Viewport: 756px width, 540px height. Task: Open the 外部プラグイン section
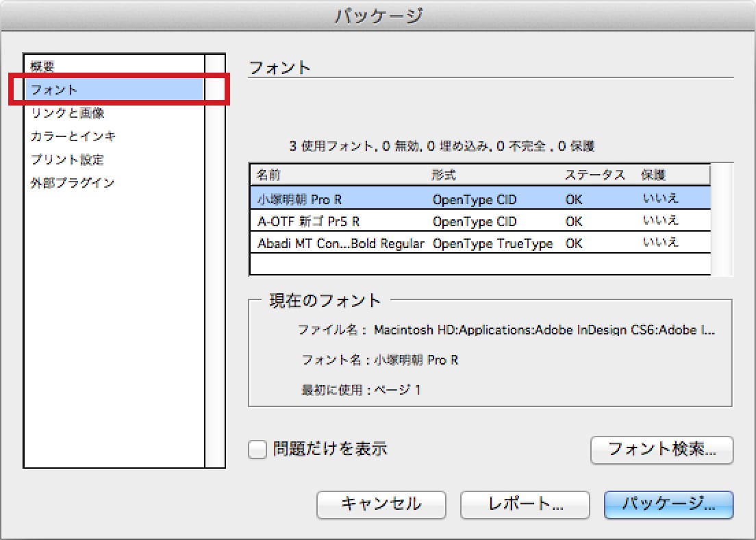point(72,183)
